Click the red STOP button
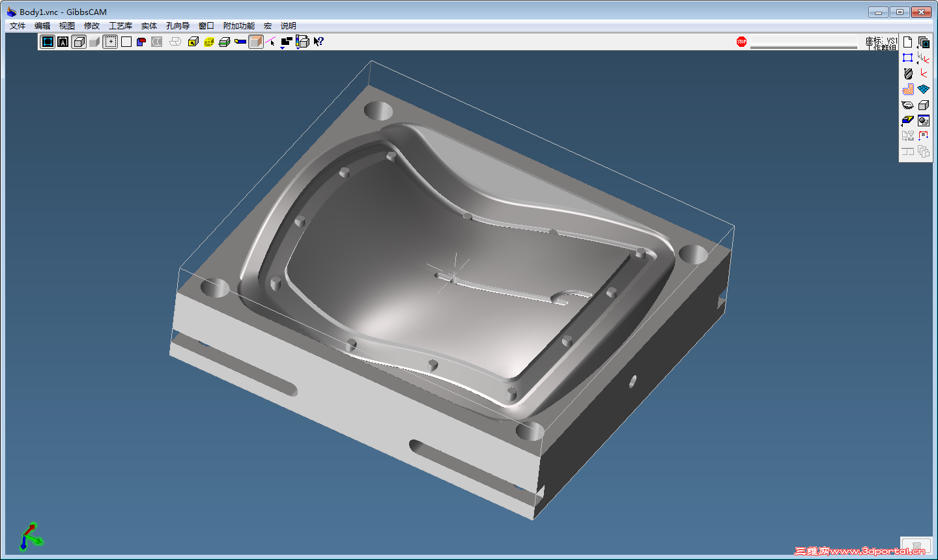 point(741,42)
